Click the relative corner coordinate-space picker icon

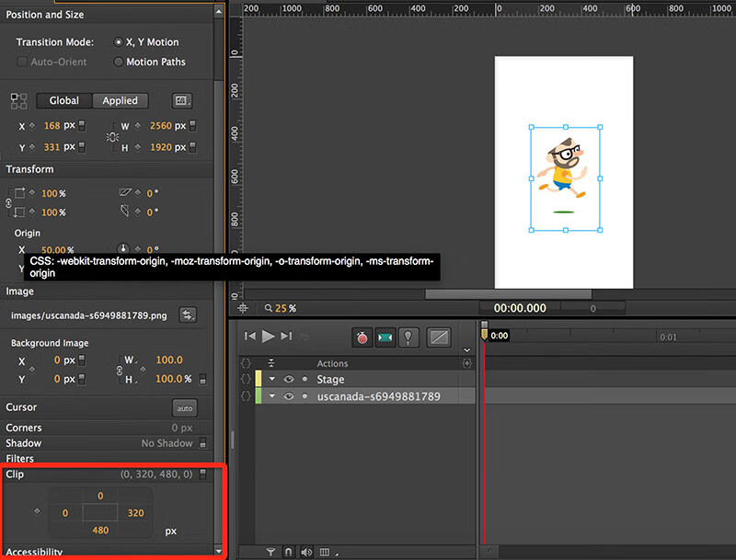click(x=18, y=101)
